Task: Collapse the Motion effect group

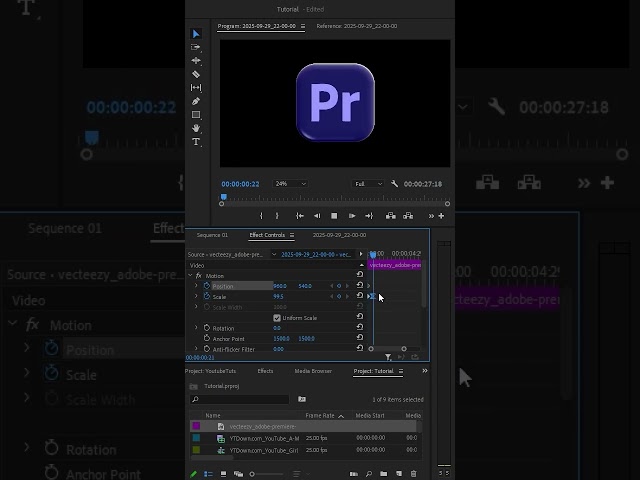Action: (x=190, y=276)
